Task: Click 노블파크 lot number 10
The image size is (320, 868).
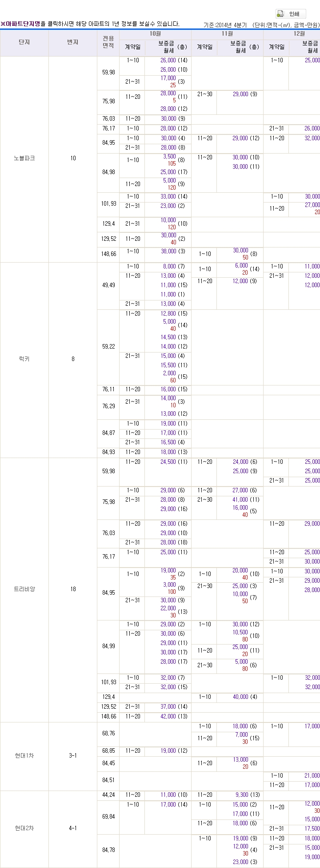Action: [73, 158]
